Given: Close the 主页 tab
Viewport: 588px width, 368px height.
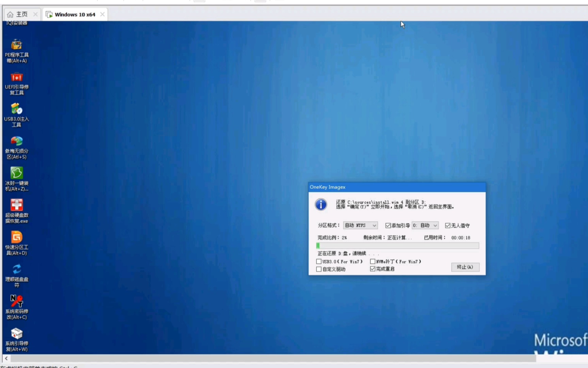Looking at the screenshot, I should (x=35, y=14).
